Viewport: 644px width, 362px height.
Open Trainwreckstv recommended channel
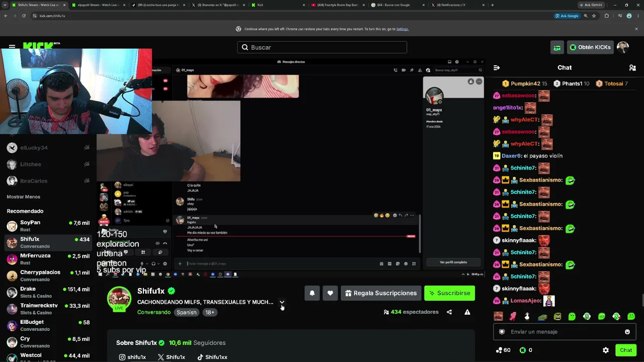(48, 309)
